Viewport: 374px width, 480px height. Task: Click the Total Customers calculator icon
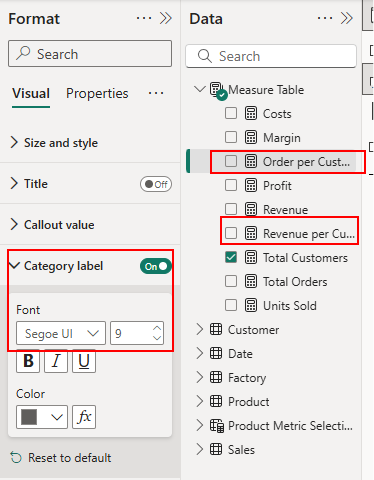click(x=251, y=257)
